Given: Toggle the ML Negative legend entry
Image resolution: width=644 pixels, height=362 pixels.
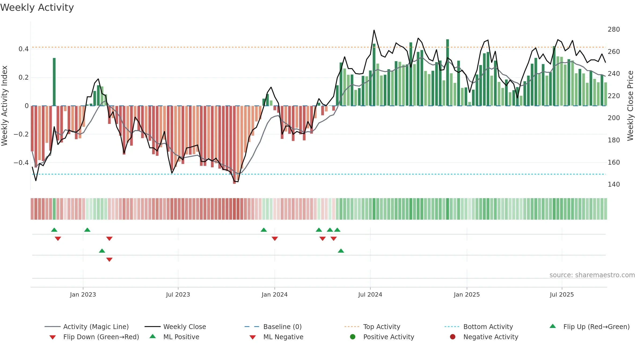Looking at the screenshot, I should click(276, 337).
